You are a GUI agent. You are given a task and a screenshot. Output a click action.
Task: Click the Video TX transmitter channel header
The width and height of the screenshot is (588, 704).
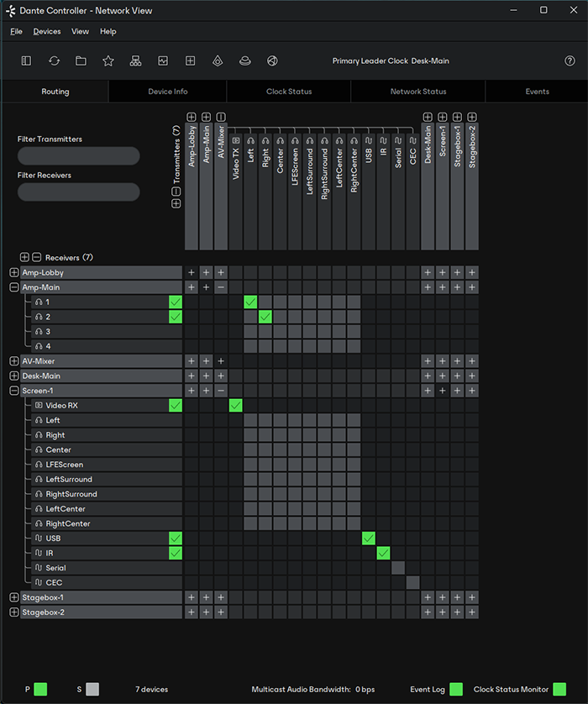(x=236, y=191)
